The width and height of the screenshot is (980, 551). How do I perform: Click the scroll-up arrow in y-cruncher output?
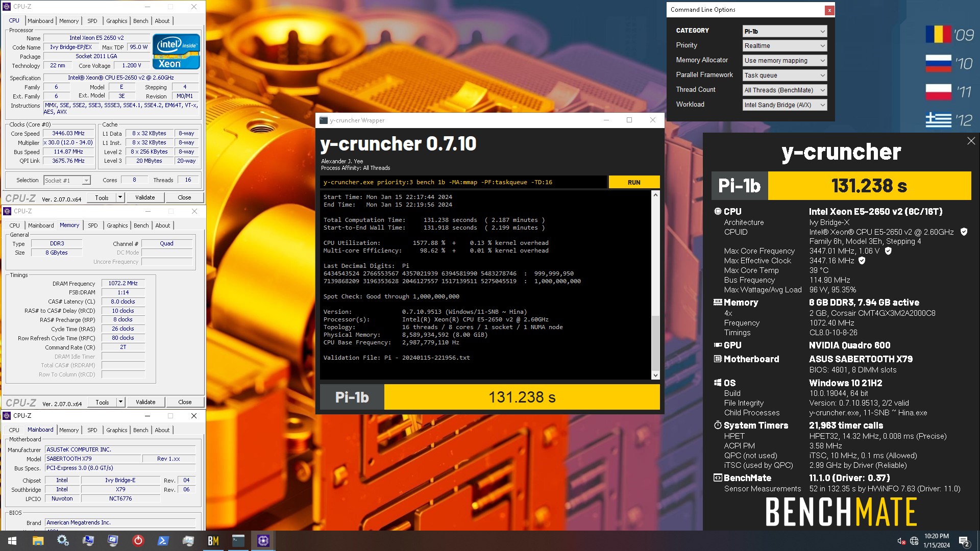655,195
